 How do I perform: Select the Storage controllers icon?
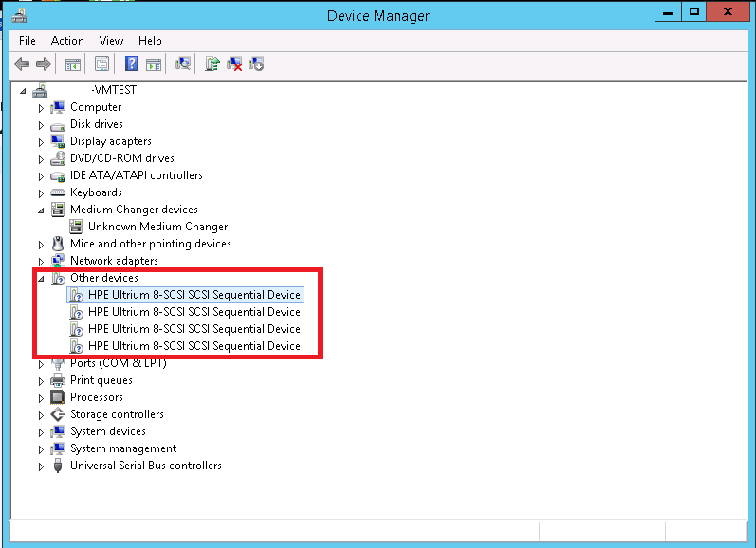click(58, 414)
